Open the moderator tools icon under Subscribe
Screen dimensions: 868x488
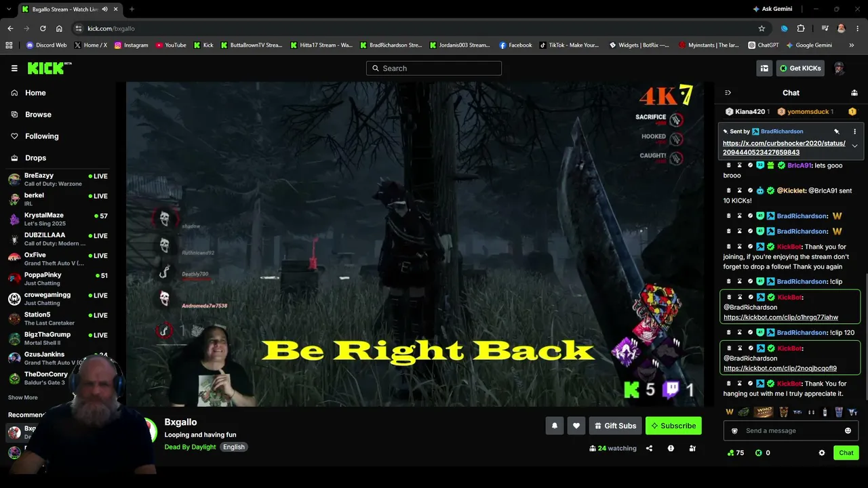pyautogui.click(x=692, y=448)
